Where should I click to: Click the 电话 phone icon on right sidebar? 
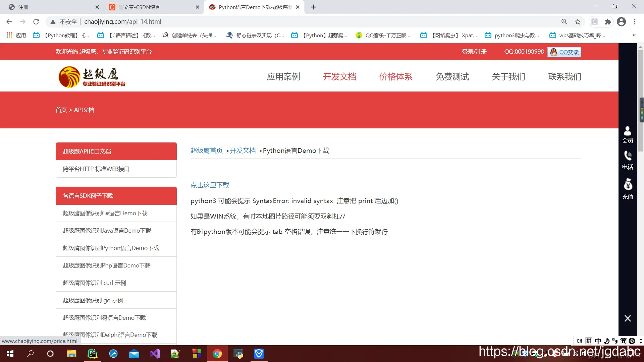[628, 160]
